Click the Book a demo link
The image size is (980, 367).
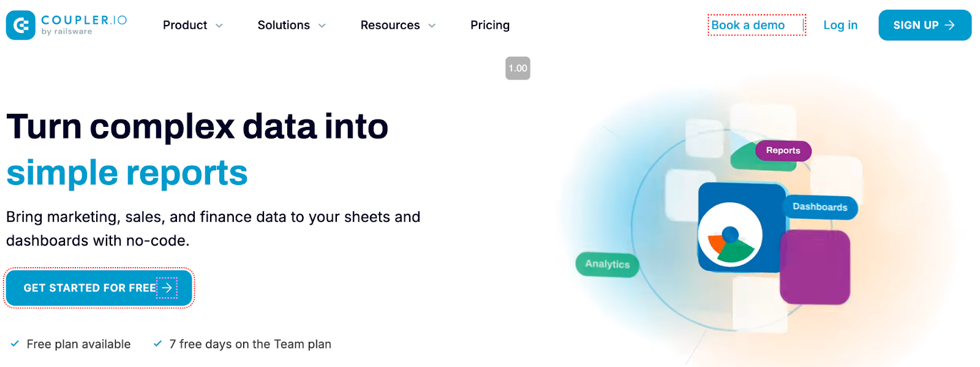[748, 25]
